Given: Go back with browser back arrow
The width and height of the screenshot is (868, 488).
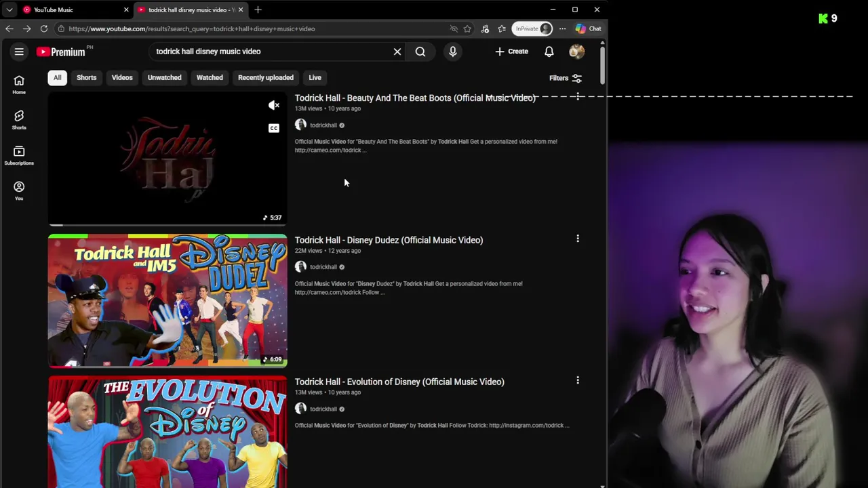Looking at the screenshot, I should 9,28.
